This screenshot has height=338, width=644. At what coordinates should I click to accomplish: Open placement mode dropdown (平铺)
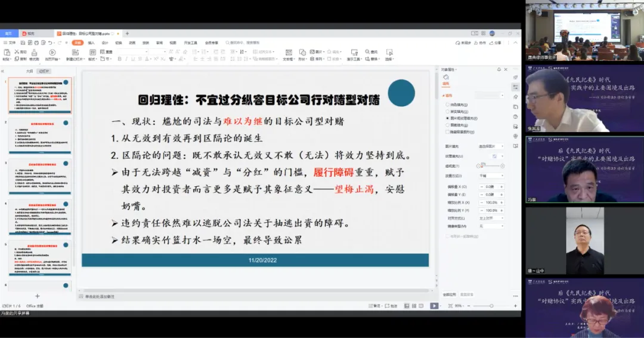coord(491,176)
